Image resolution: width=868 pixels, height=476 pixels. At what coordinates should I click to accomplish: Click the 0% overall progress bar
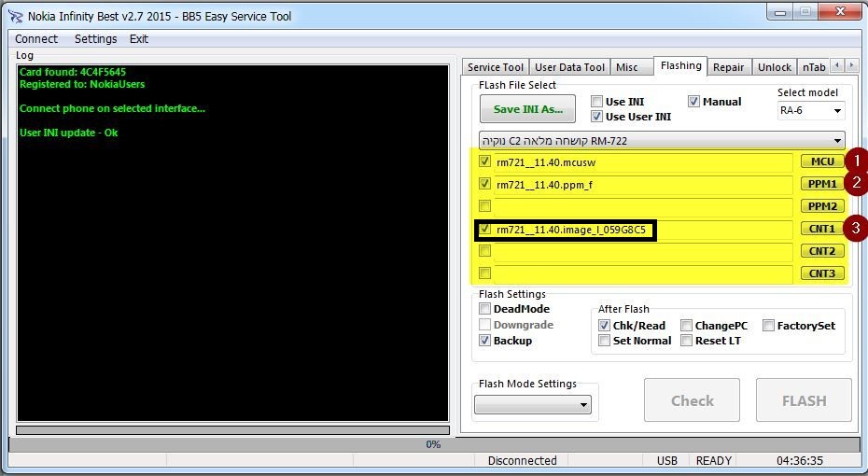[x=433, y=444]
